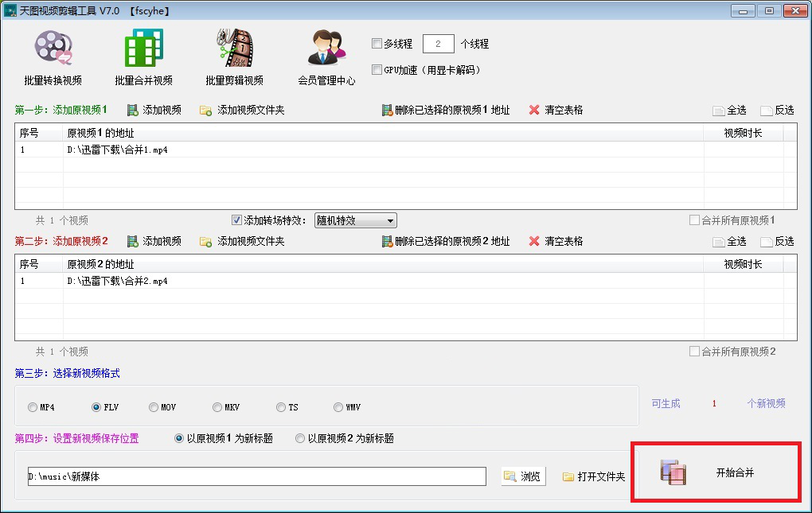Select 以原视频2为新标题 option

pos(300,438)
